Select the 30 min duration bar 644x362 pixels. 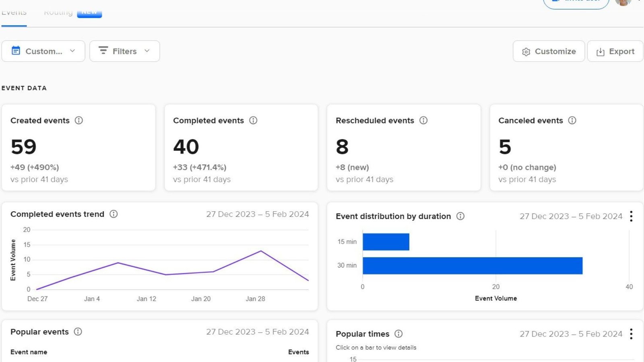pos(472,266)
